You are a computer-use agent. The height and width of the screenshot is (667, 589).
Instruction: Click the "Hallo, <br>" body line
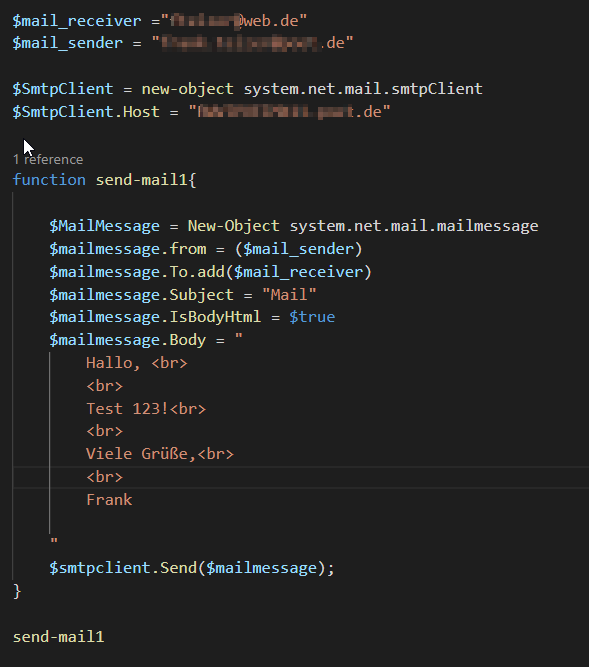coord(137,363)
